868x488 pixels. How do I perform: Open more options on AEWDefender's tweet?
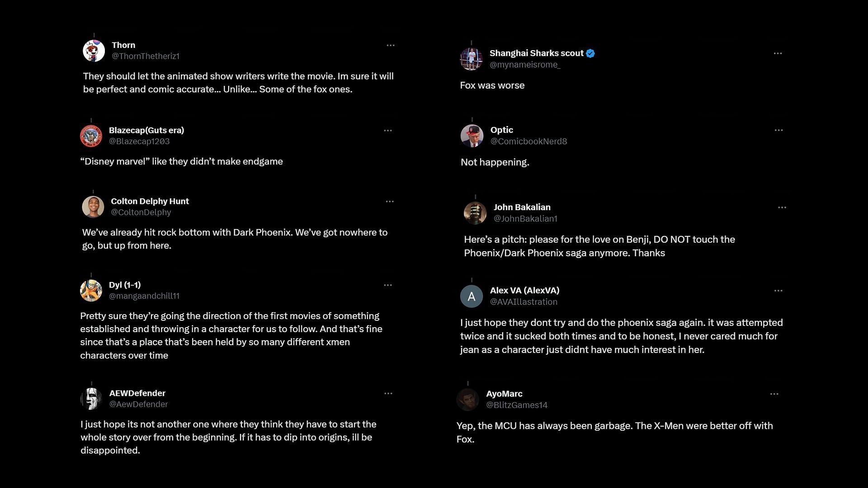(388, 394)
